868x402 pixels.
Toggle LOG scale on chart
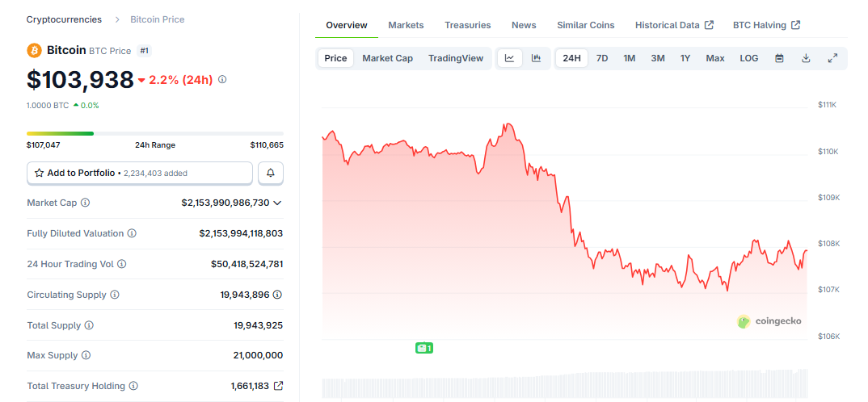pos(749,58)
